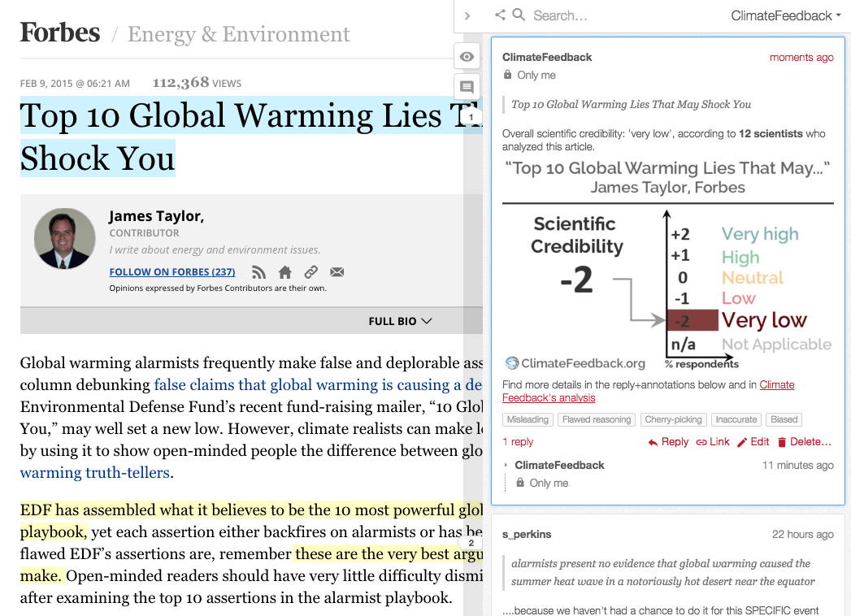Screen dimensions: 851x616
Task: Click the share icon in the sidebar toolbar
Action: [500, 15]
